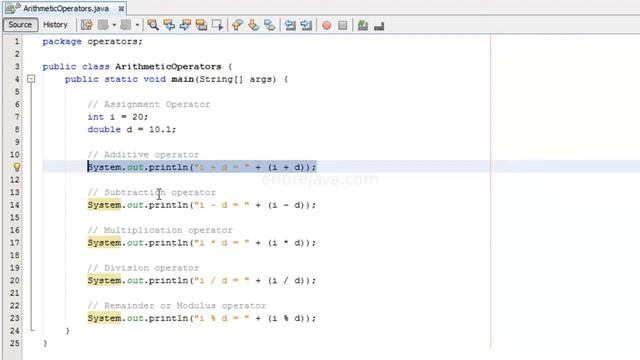Screen dimensions: 640x360
Task: Click println with (i % d) expression
Action: 202,318
